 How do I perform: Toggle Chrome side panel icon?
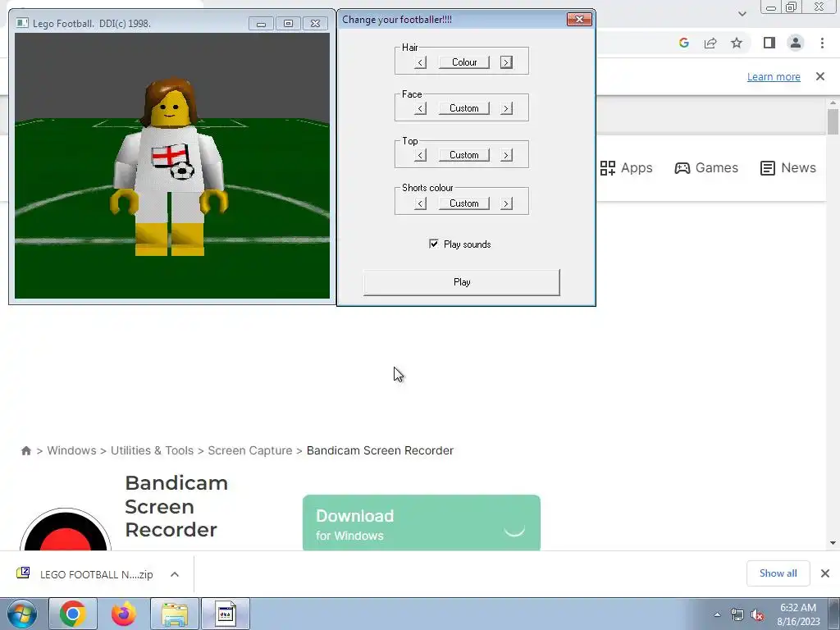(769, 43)
